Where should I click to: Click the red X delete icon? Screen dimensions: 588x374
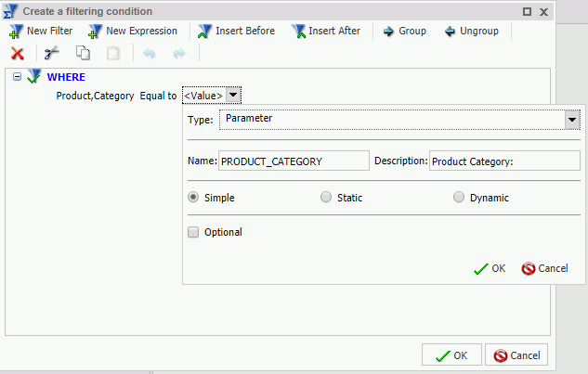pyautogui.click(x=17, y=55)
